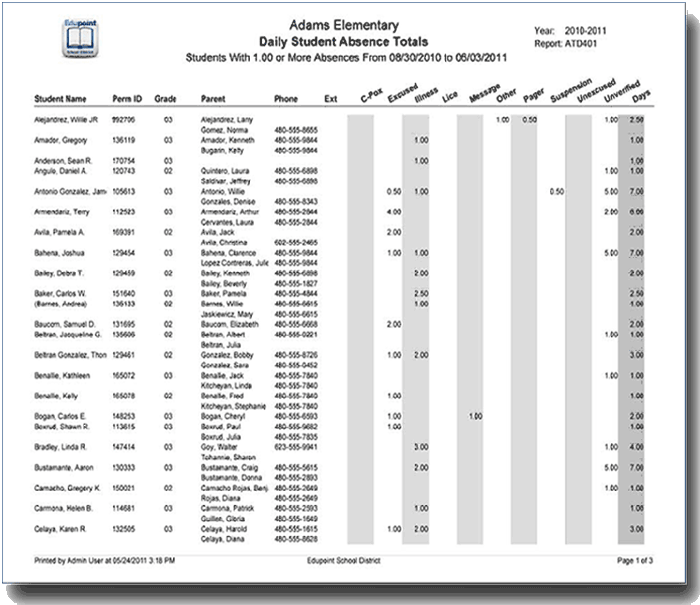The height and width of the screenshot is (605, 700).
Task: Click the Year 2010-2011 value
Action: coord(585,31)
